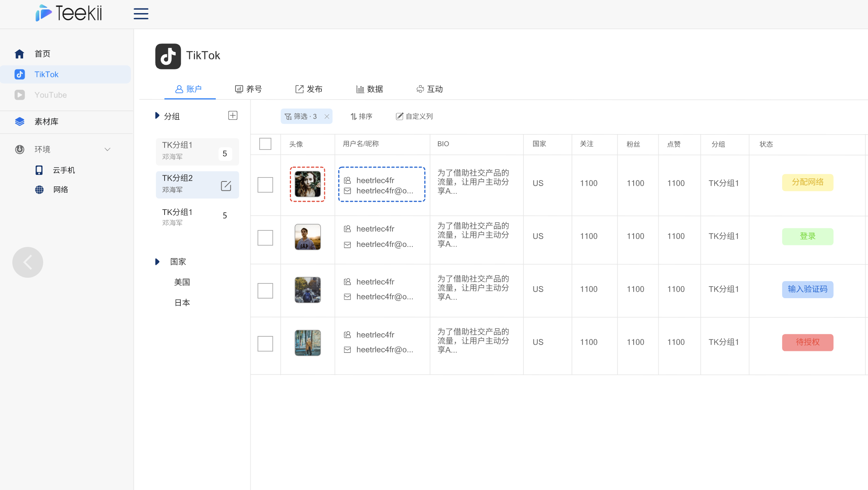Click the 网络 globe icon

click(x=39, y=190)
